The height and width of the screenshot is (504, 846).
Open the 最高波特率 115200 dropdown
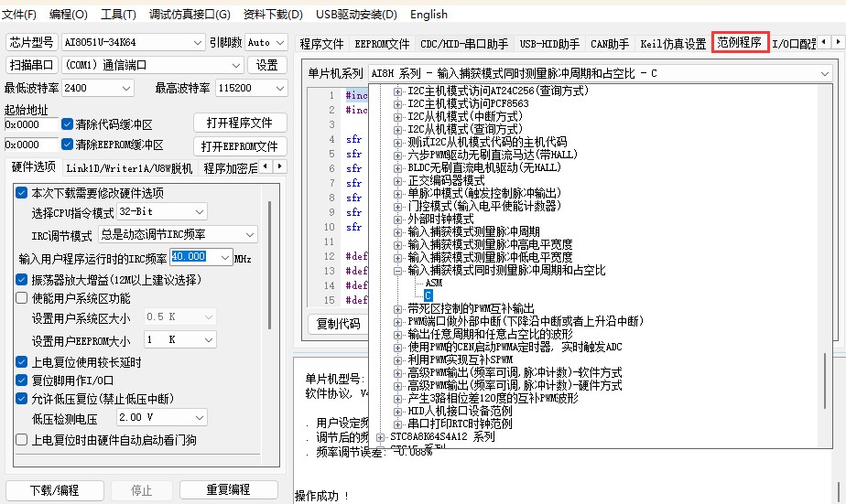point(251,88)
